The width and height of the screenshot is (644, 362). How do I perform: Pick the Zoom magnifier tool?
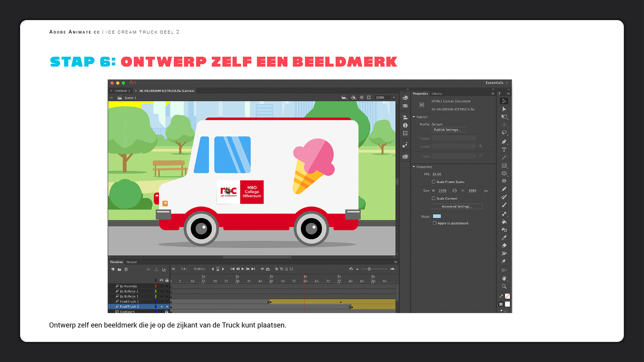coord(504,286)
